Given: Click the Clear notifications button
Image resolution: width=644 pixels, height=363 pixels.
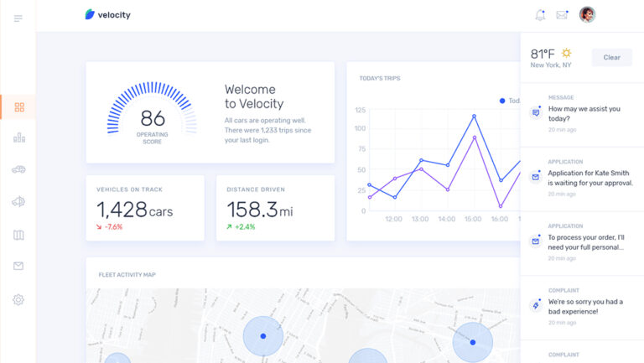Looking at the screenshot, I should (x=611, y=57).
